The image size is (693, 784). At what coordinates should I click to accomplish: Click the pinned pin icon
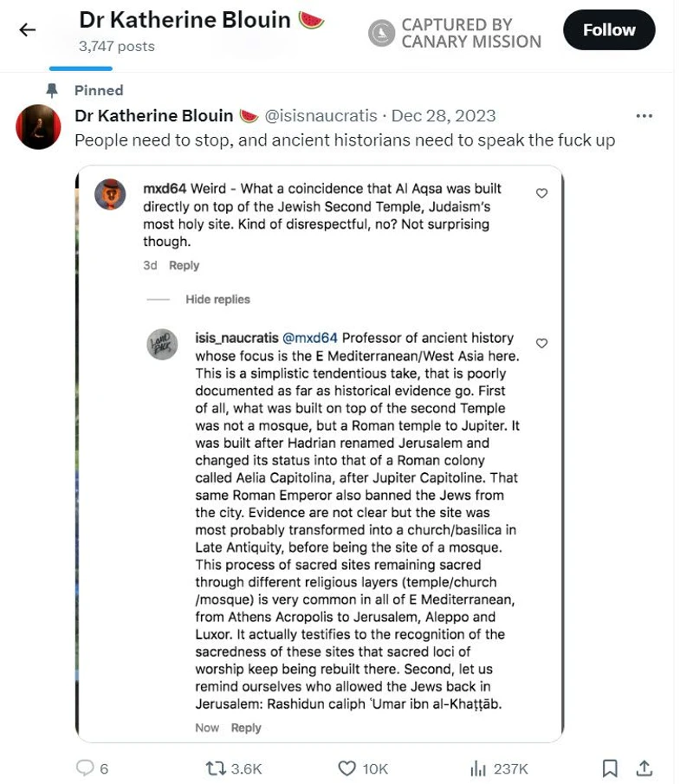tap(54, 90)
